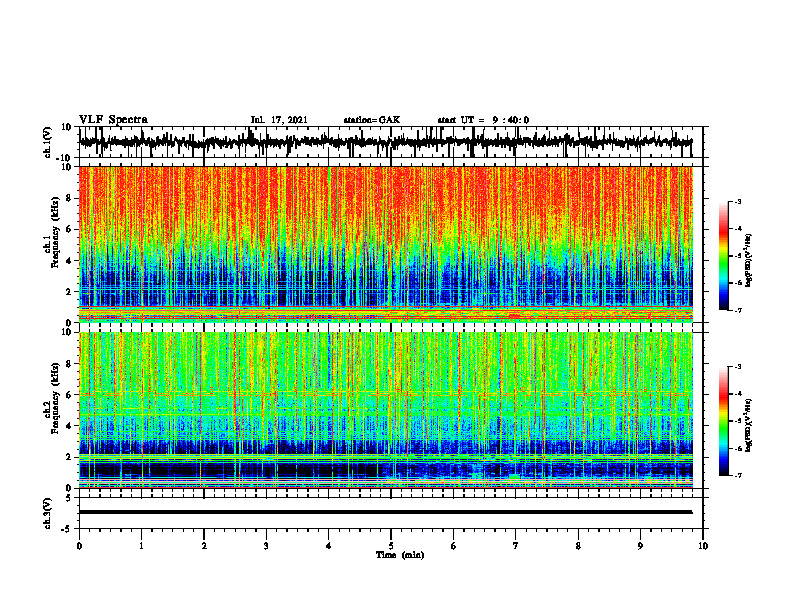Click the ch.2 spectrogram color scale bar
792x612 pixels.
pyautogui.click(x=723, y=421)
